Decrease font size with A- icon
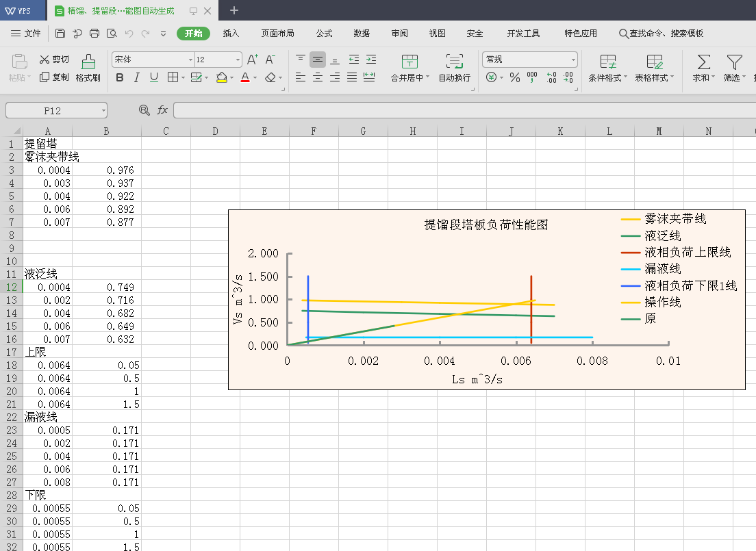Screen dimensions: 756x551 [x=270, y=60]
